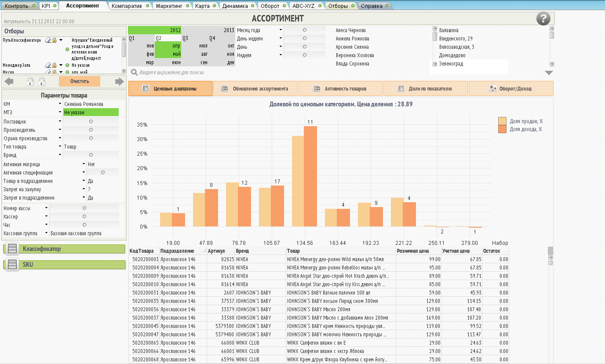605x364 pixels.
Task: Expand the Месяц года dropdown
Action: (x=281, y=30)
